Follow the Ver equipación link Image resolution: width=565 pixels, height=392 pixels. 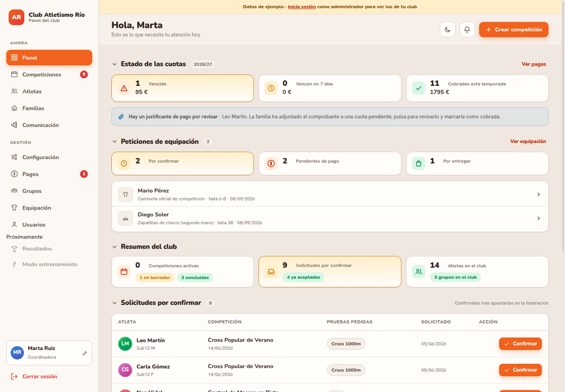click(x=528, y=142)
